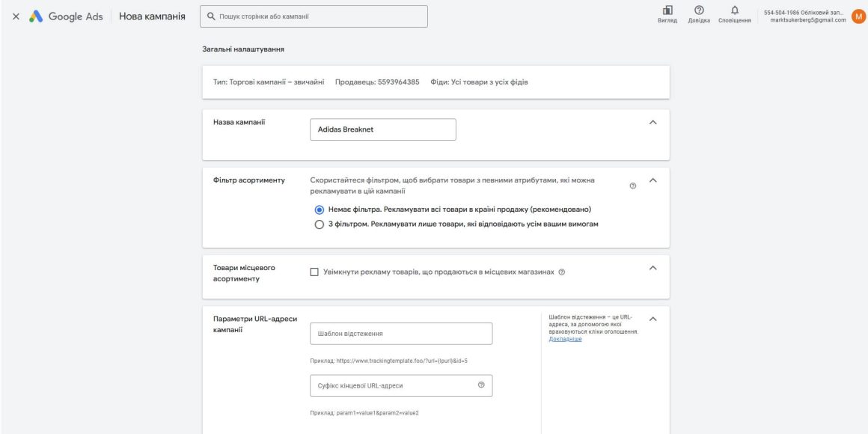Open the orange M account avatar
The width and height of the screenshot is (868, 434).
coord(858,16)
